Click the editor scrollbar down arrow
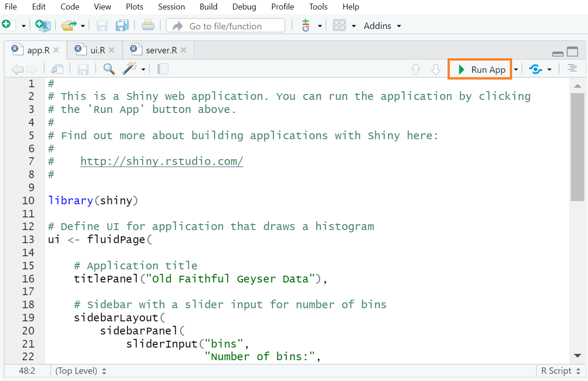The image size is (588, 381). (x=577, y=356)
